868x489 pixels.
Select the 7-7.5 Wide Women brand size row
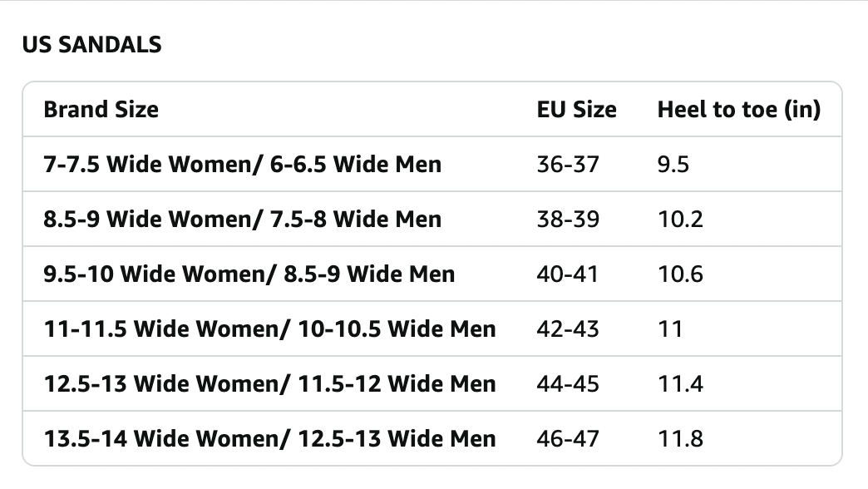coord(242,164)
